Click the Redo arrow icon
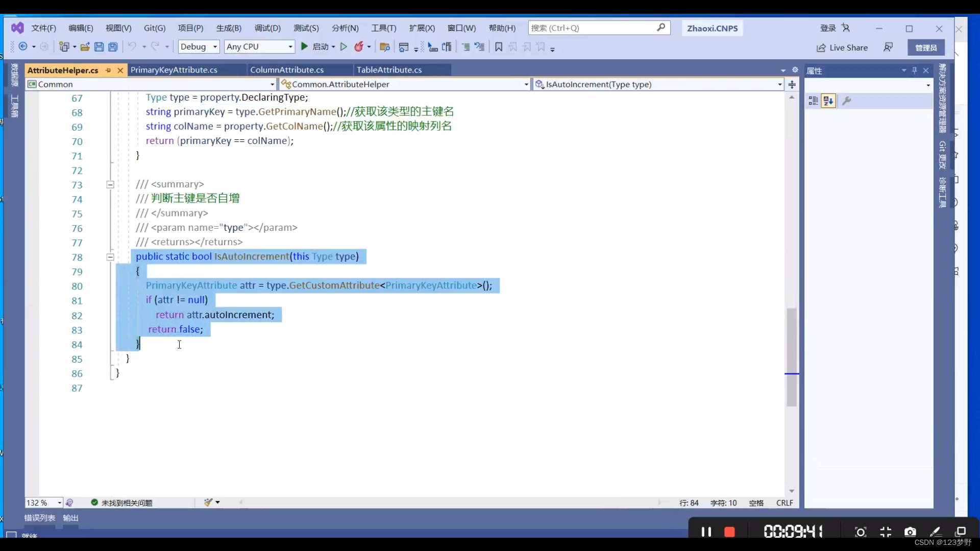Image resolution: width=980 pixels, height=551 pixels. (155, 46)
